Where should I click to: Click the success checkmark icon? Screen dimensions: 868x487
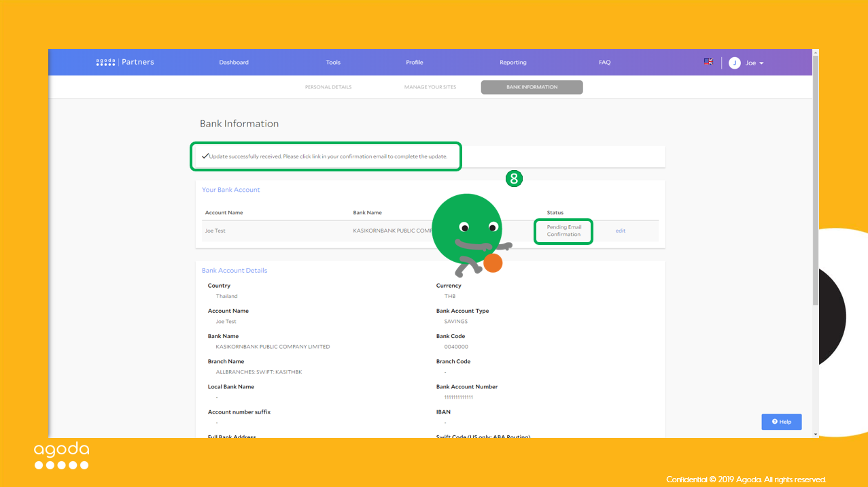pyautogui.click(x=205, y=156)
